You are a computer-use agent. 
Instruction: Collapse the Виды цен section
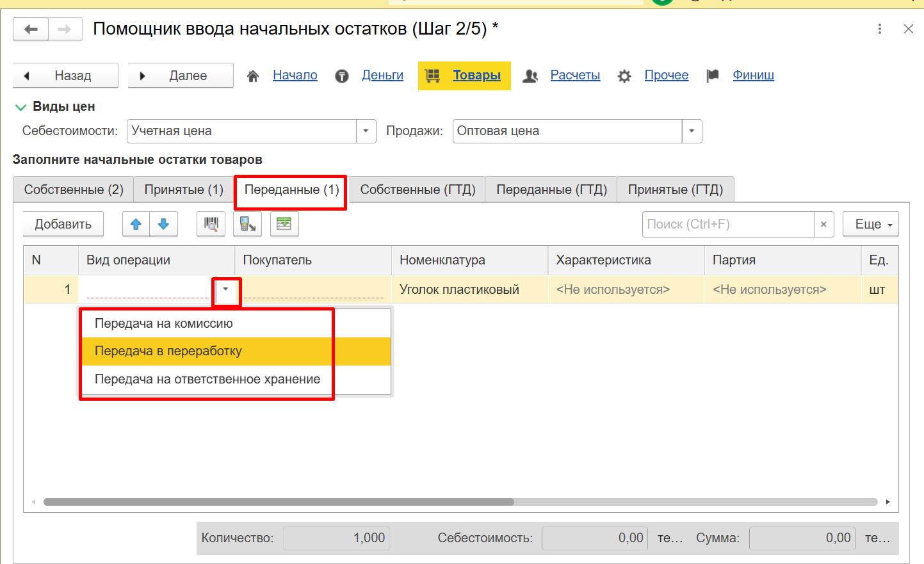[x=20, y=107]
